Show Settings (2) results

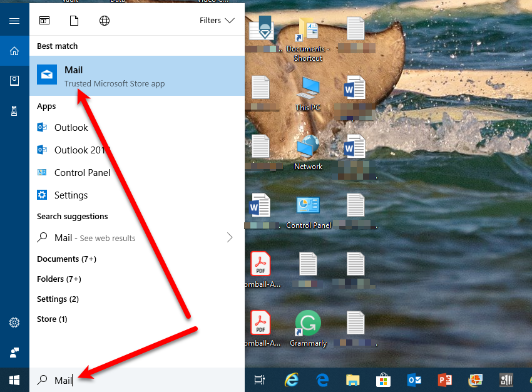point(58,299)
